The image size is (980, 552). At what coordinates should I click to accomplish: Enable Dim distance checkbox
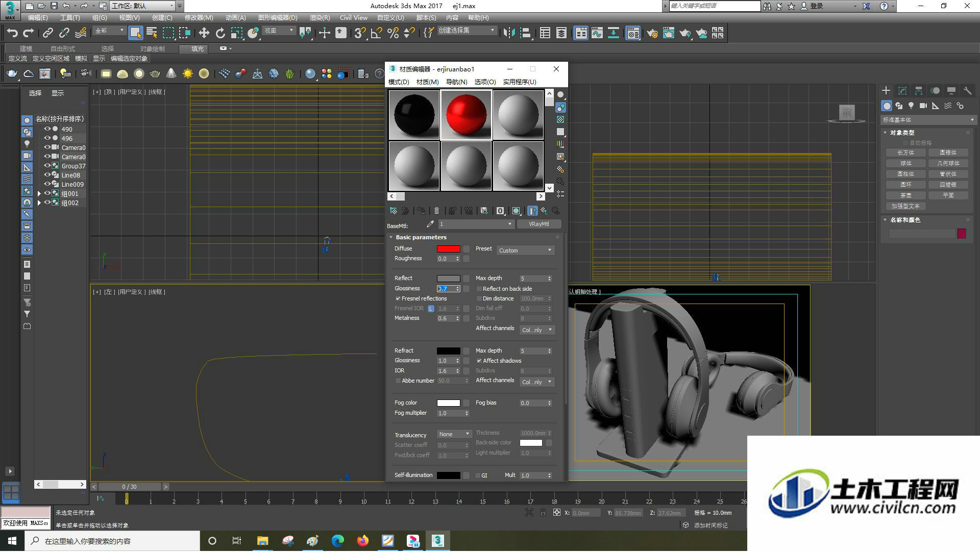pyautogui.click(x=479, y=298)
